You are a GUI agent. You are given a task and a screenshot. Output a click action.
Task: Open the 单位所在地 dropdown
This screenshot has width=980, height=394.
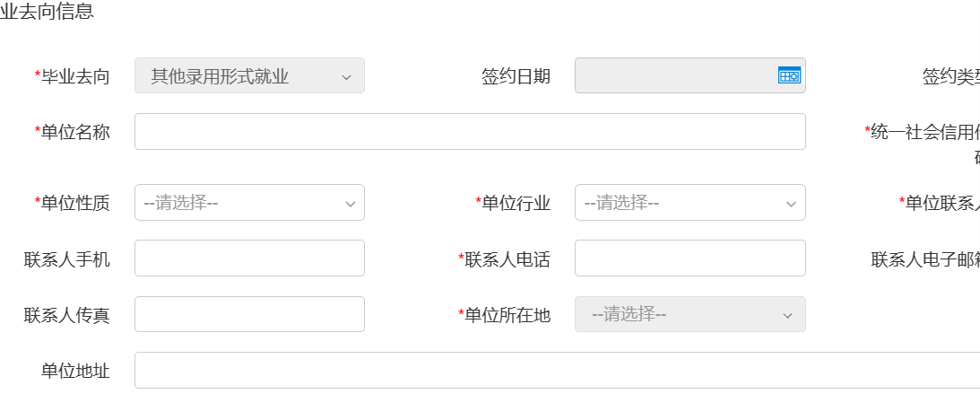pos(689,315)
